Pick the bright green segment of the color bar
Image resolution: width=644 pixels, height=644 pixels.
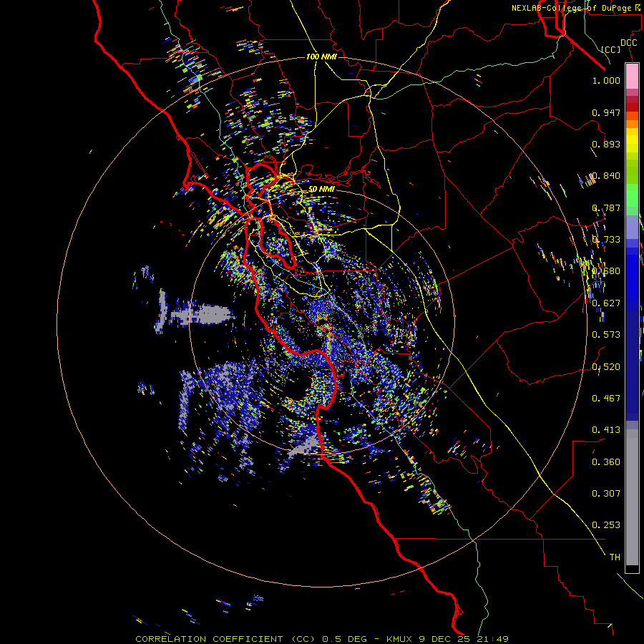[632, 195]
